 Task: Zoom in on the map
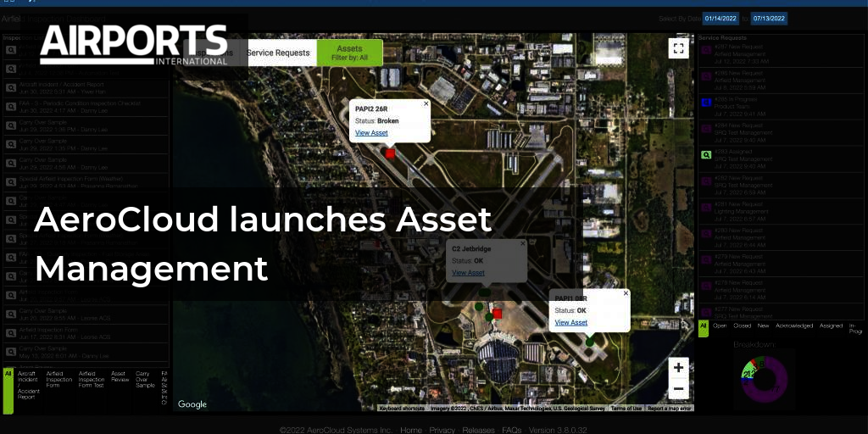pyautogui.click(x=678, y=368)
